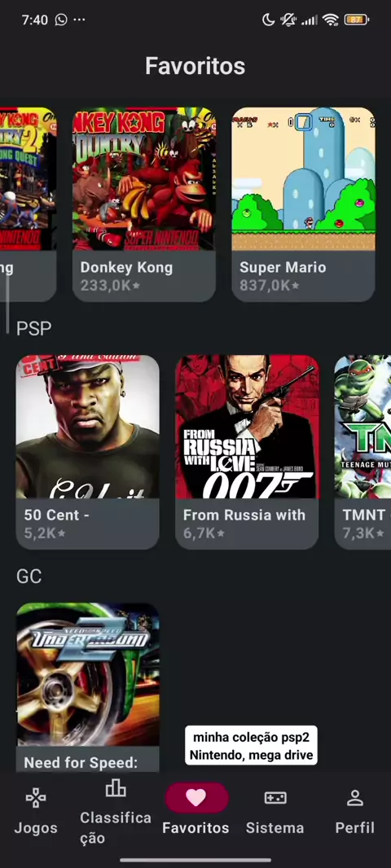Switch to the Sistema tab label
Image resolution: width=391 pixels, height=868 pixels.
tap(275, 828)
